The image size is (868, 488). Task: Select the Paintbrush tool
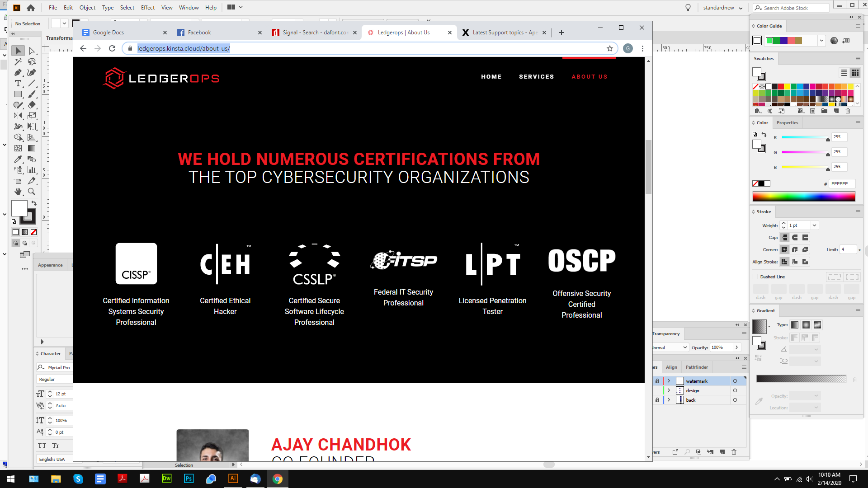tap(32, 94)
